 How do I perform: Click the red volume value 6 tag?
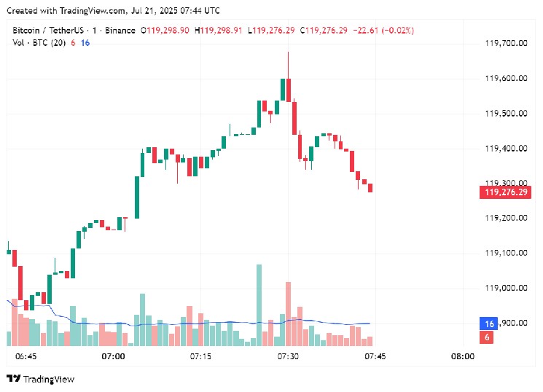[x=487, y=337]
